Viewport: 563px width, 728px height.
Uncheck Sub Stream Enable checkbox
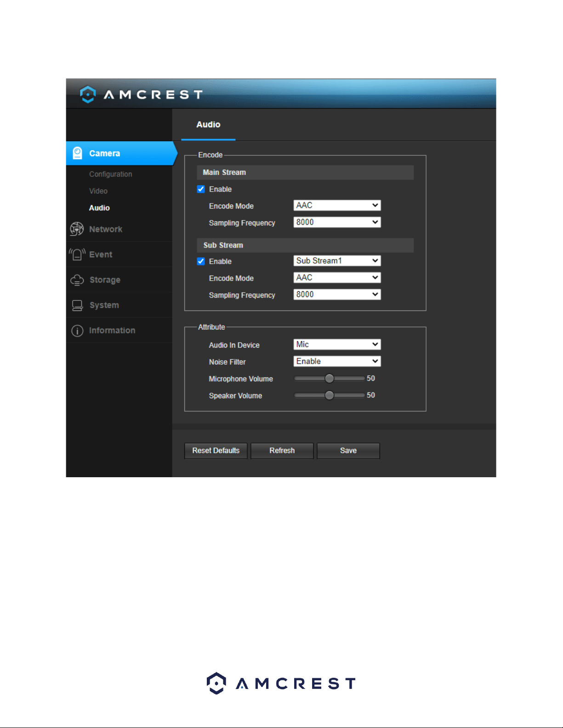click(201, 261)
